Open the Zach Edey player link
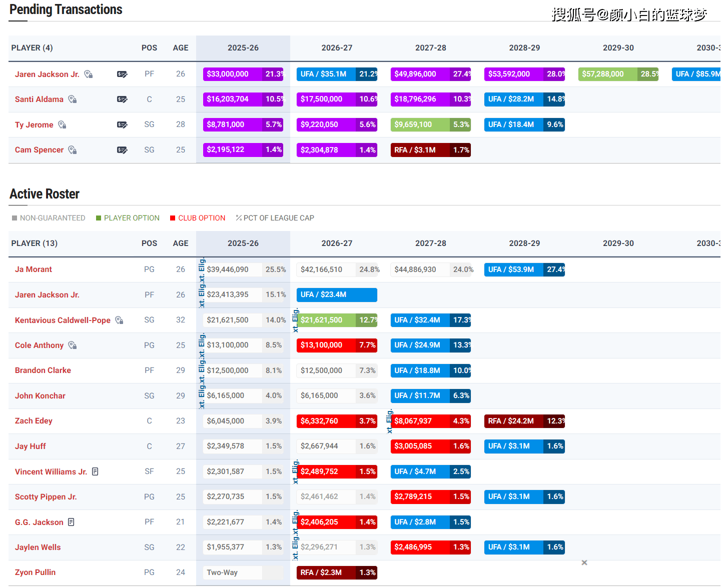Screen dimensions: 724x588 pyautogui.click(x=34, y=421)
